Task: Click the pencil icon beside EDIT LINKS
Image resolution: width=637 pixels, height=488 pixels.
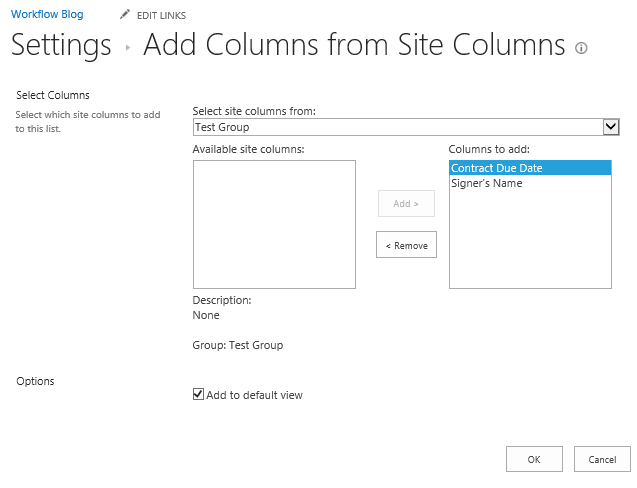Action: tap(124, 15)
